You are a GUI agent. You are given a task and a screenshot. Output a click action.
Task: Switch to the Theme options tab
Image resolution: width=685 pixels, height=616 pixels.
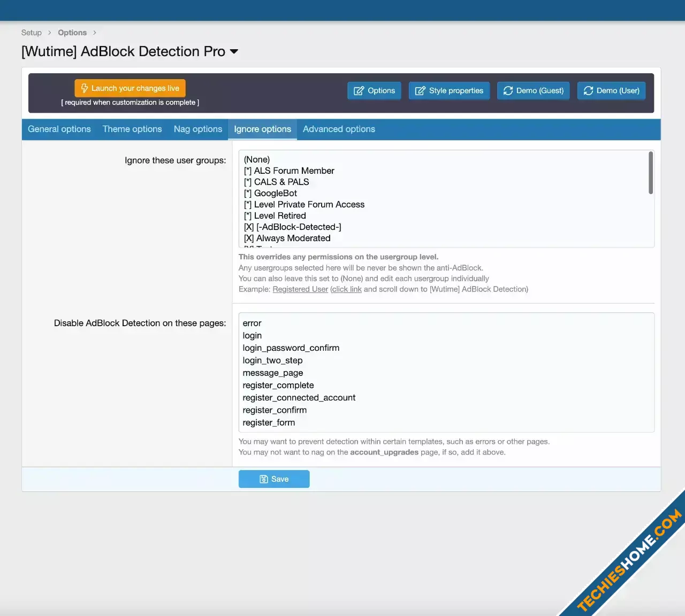132,129
